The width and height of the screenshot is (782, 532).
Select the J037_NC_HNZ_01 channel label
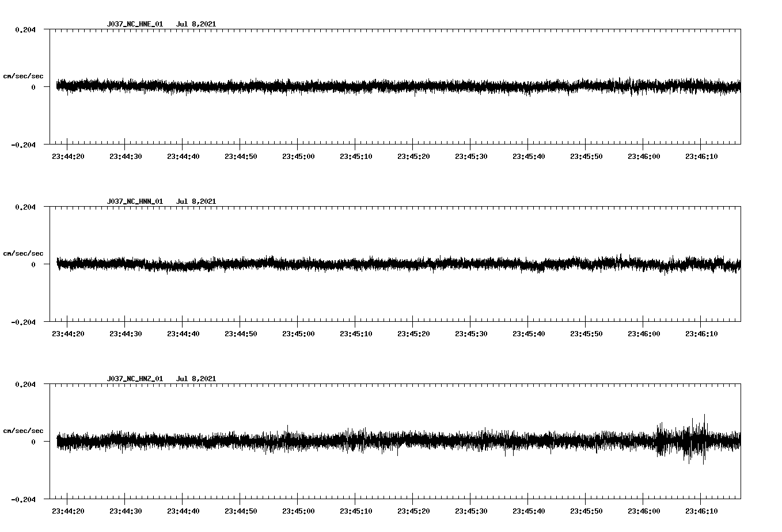click(134, 378)
